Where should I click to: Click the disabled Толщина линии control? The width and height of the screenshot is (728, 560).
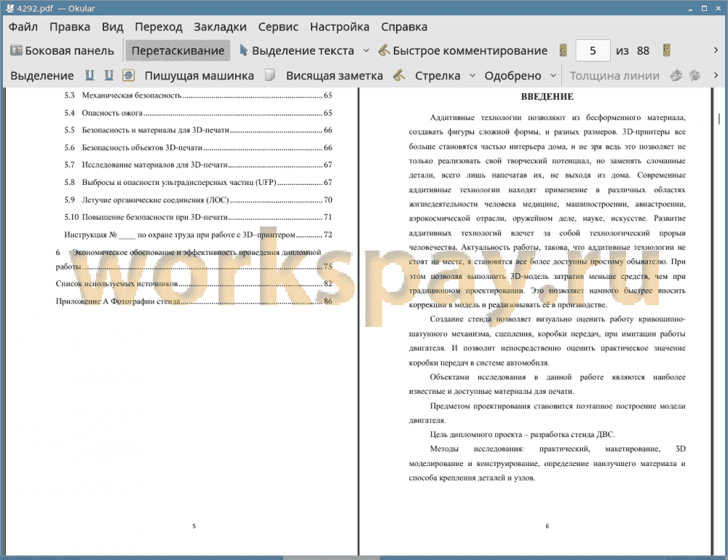point(614,76)
